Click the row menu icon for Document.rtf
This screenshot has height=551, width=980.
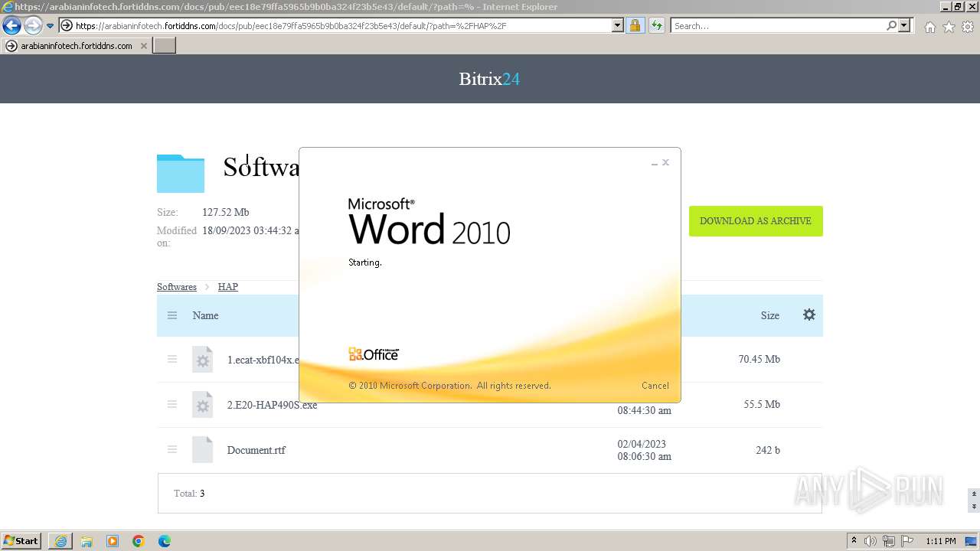[x=172, y=449]
